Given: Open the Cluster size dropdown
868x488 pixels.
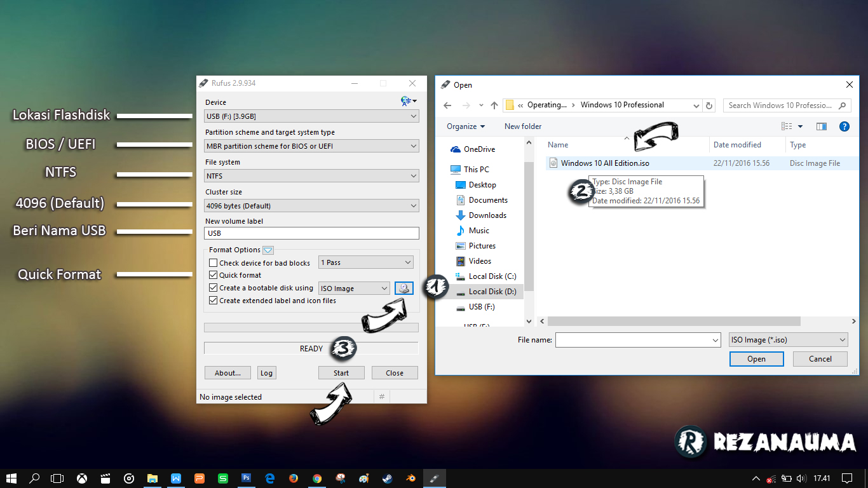Looking at the screenshot, I should (312, 206).
